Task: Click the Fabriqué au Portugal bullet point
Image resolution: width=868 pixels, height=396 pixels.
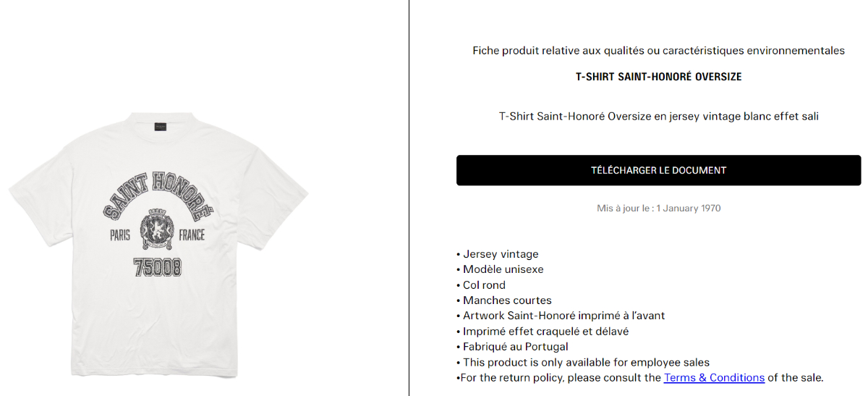Action: point(515,347)
